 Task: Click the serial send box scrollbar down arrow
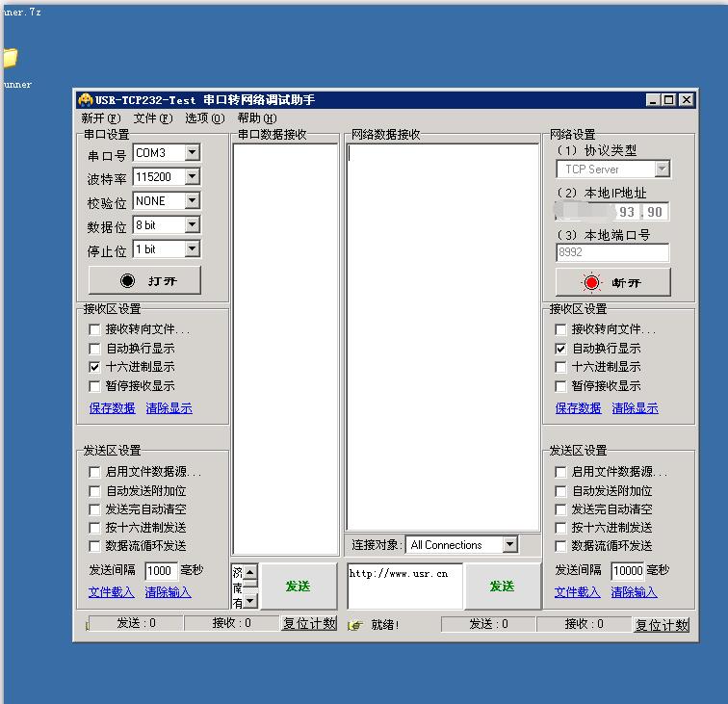(250, 602)
